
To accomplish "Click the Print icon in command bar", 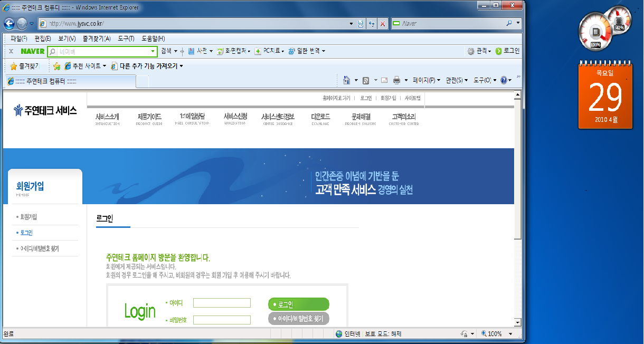I will 396,80.
